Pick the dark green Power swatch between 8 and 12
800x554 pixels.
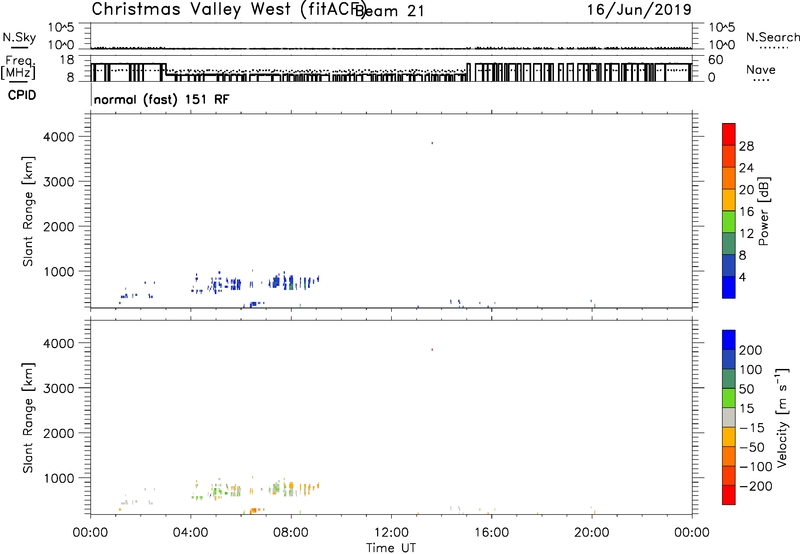tap(729, 244)
